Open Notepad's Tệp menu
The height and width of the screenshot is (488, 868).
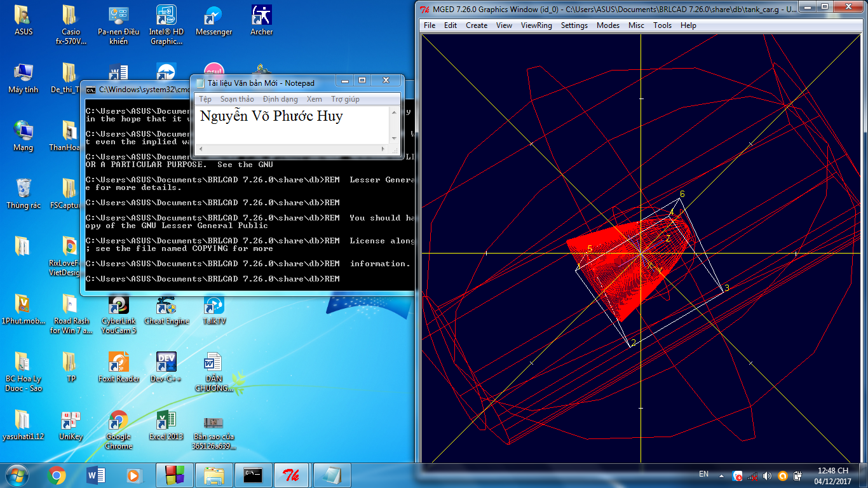pyautogui.click(x=205, y=99)
